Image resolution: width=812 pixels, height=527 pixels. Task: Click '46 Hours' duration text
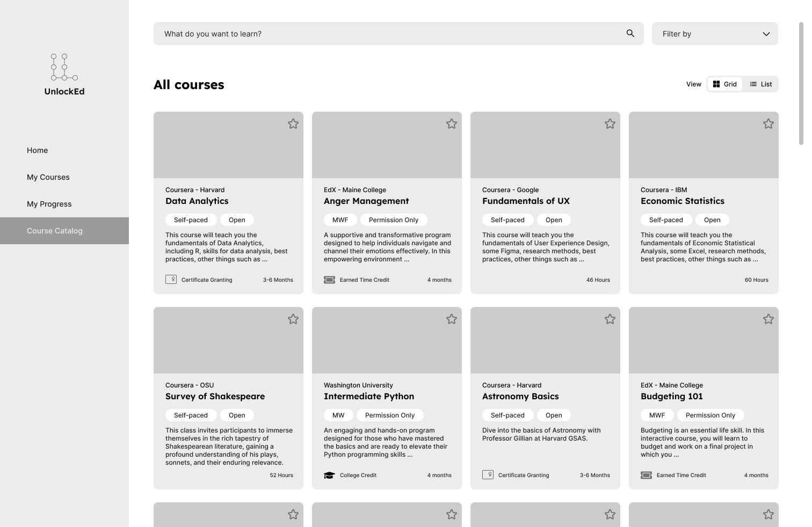pyautogui.click(x=598, y=280)
